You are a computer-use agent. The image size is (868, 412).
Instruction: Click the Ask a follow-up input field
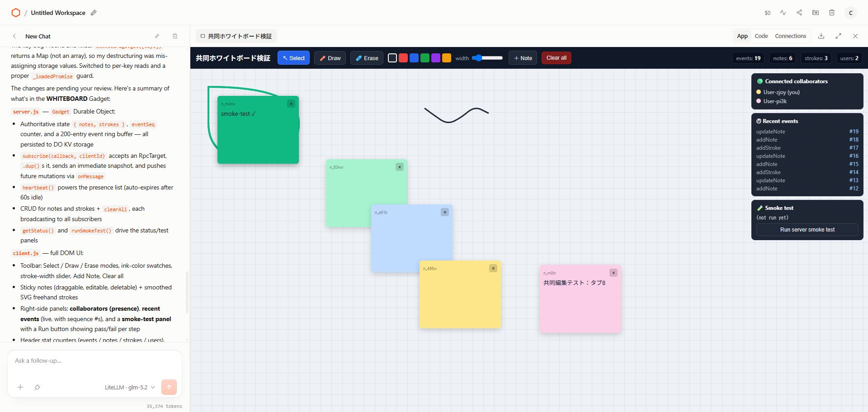point(94,360)
